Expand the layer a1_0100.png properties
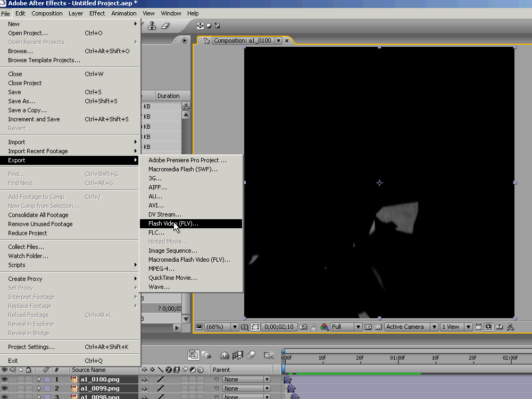 [x=39, y=379]
